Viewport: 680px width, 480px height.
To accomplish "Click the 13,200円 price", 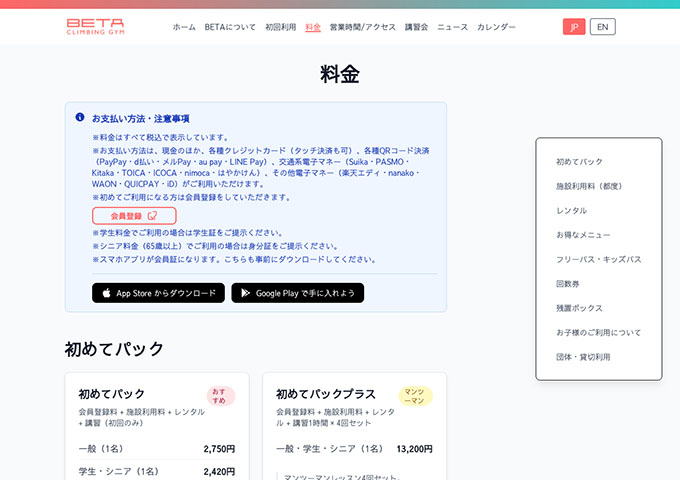I will coord(415,449).
